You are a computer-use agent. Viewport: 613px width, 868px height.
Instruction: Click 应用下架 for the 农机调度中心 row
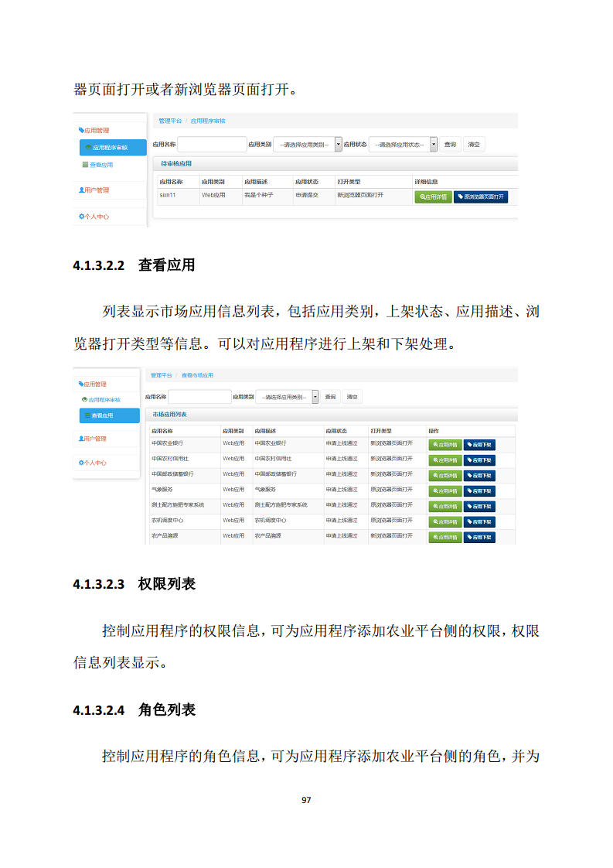tap(480, 522)
